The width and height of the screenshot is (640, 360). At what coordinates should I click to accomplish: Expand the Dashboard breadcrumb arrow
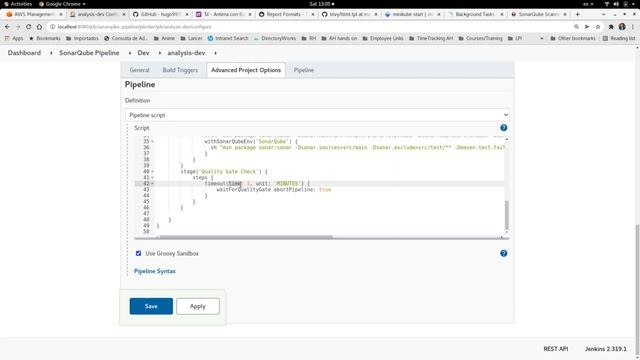pyautogui.click(x=51, y=53)
